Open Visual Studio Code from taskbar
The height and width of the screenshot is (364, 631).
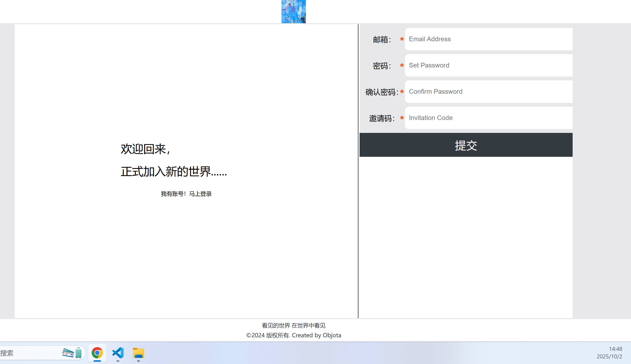tap(118, 353)
